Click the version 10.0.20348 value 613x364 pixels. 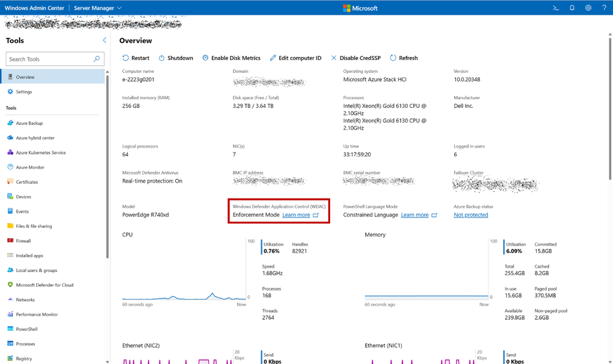click(x=467, y=79)
